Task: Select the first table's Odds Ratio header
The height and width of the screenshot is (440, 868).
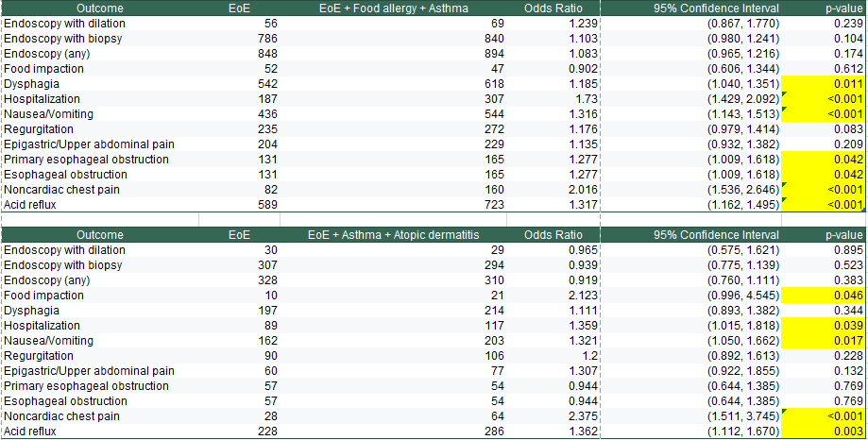Action: pos(553,8)
